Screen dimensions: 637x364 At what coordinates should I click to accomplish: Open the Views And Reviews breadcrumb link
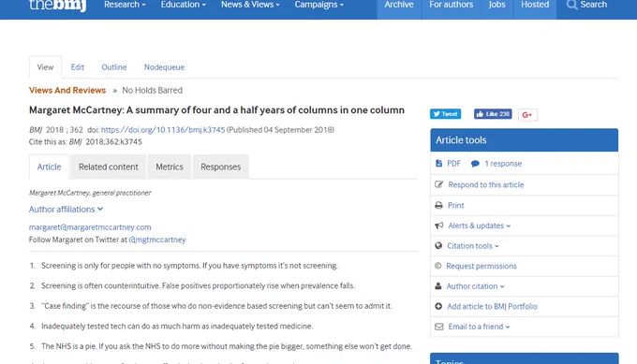[67, 90]
